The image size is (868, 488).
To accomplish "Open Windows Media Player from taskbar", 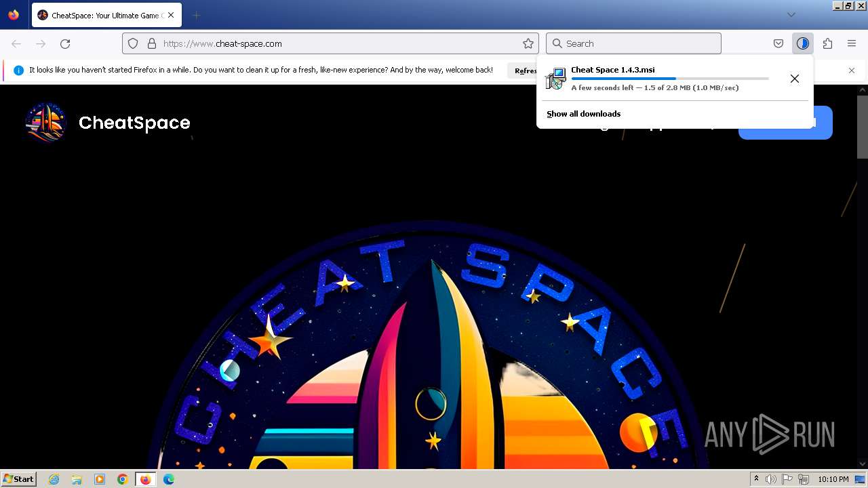I will pyautogui.click(x=100, y=479).
